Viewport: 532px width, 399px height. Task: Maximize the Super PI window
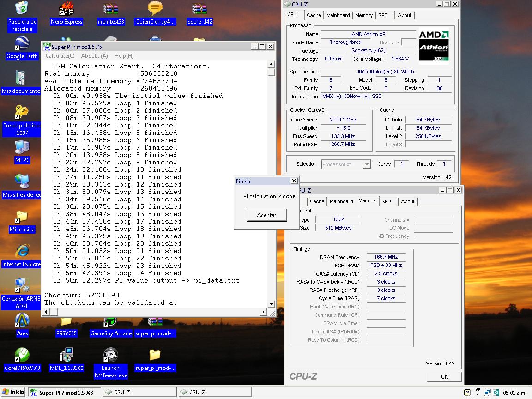pos(262,47)
